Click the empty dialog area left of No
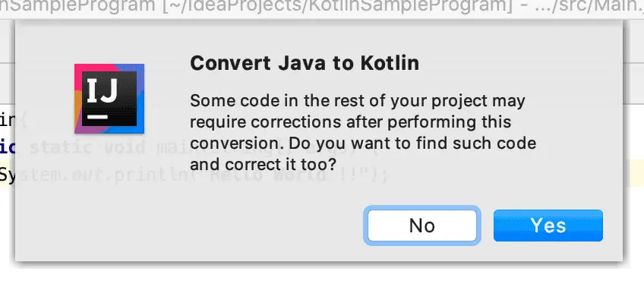This screenshot has width=644, height=284. tap(189, 226)
